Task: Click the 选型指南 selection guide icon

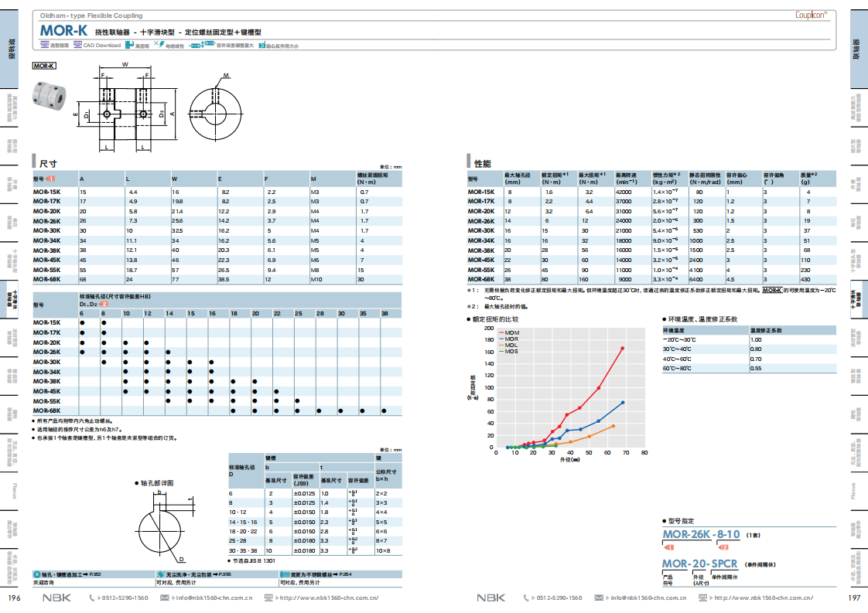Action: (45, 45)
